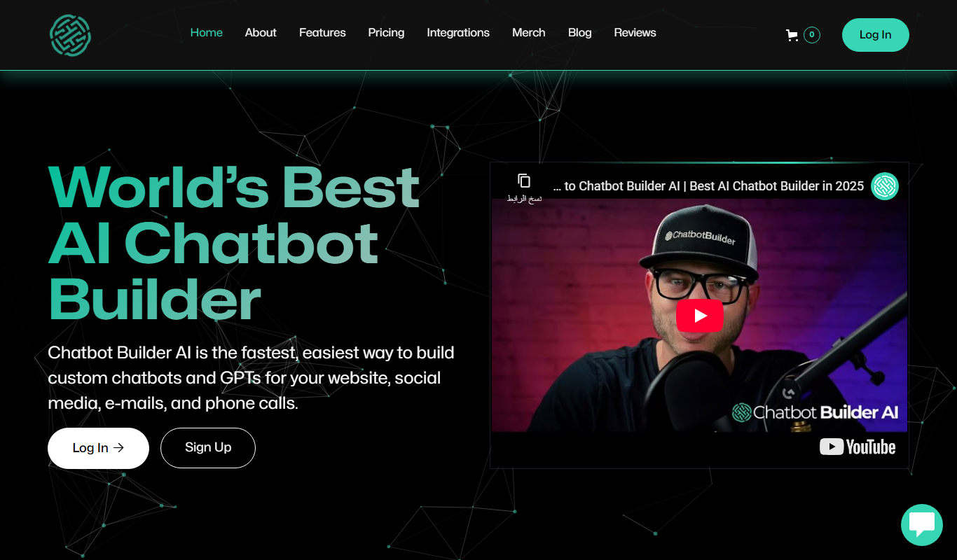
Task: Play the YouTube video
Action: pyautogui.click(x=700, y=316)
